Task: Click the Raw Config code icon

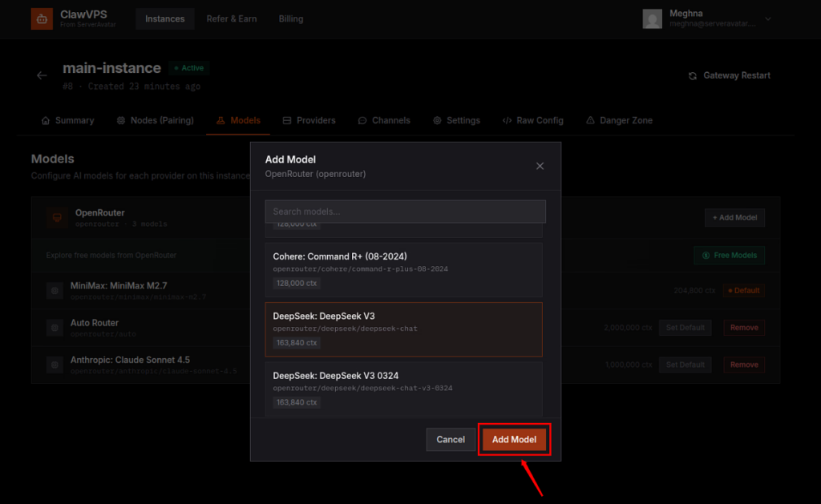Action: click(x=505, y=120)
